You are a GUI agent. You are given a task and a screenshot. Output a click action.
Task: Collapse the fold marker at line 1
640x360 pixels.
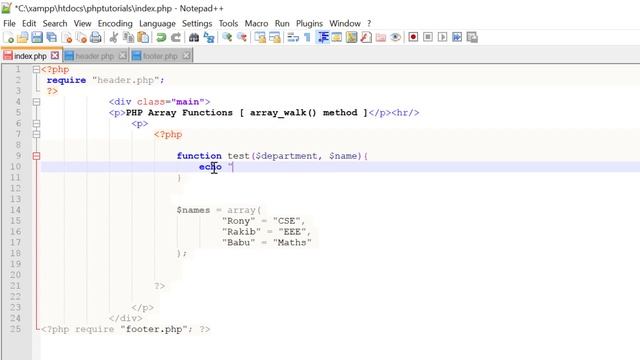point(36,70)
